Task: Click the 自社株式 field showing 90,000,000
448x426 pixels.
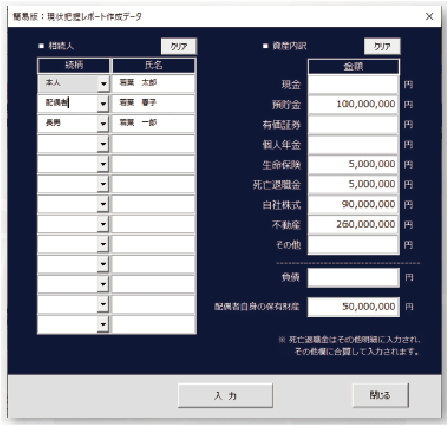Action: (x=353, y=204)
